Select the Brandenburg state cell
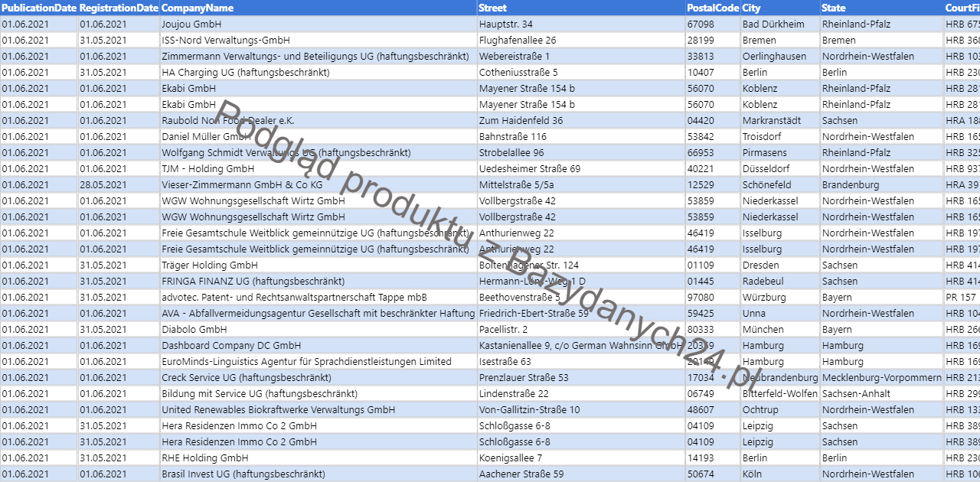Screen dimensions: 980x482 882,185
